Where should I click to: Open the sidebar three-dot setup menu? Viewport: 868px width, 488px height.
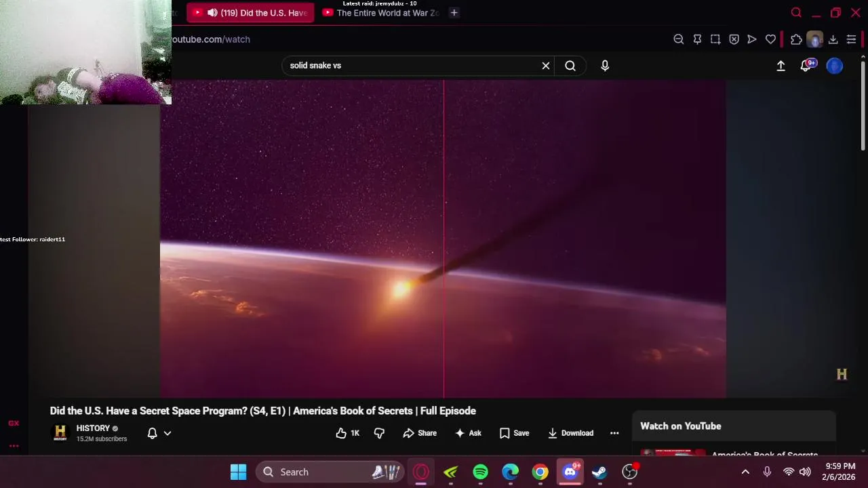coord(14,446)
